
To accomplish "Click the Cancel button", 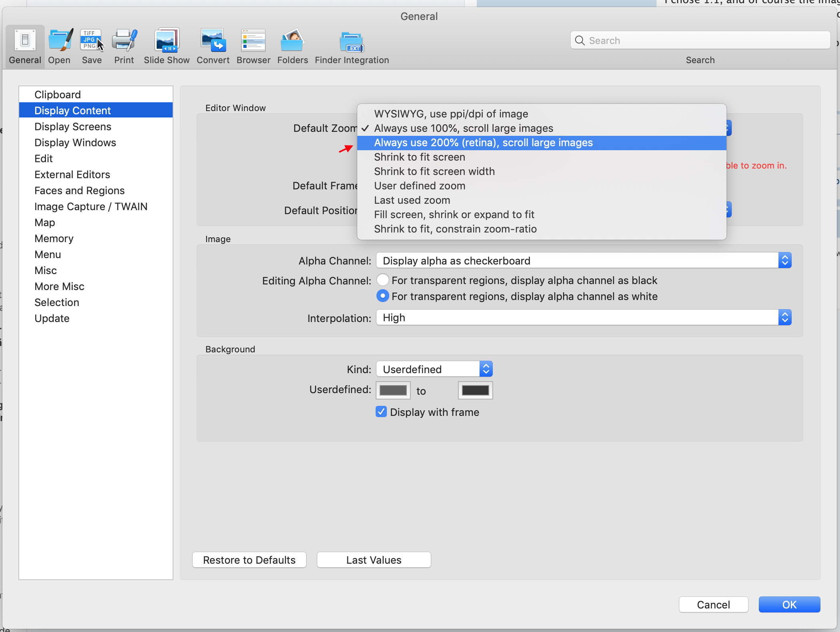I will [x=714, y=604].
